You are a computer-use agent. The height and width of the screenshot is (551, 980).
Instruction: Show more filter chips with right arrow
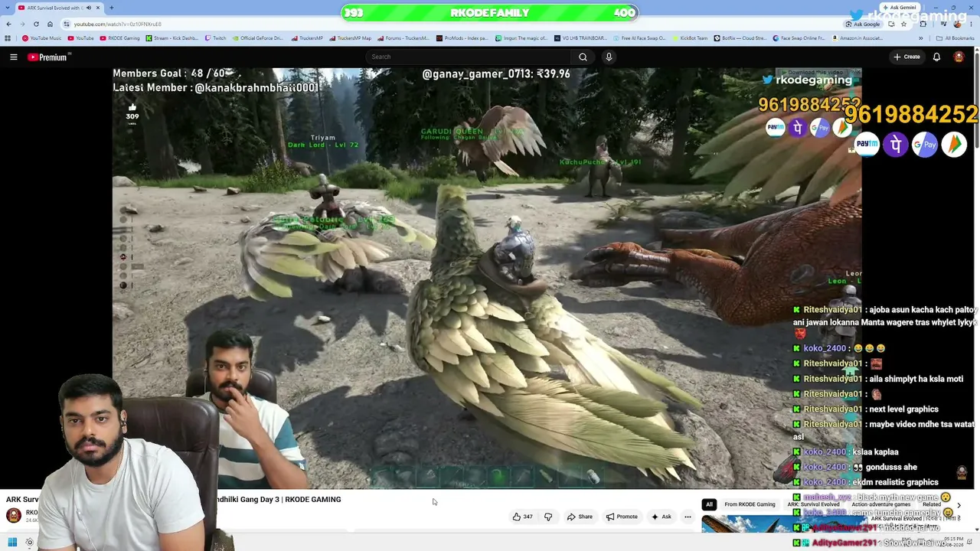point(959,505)
